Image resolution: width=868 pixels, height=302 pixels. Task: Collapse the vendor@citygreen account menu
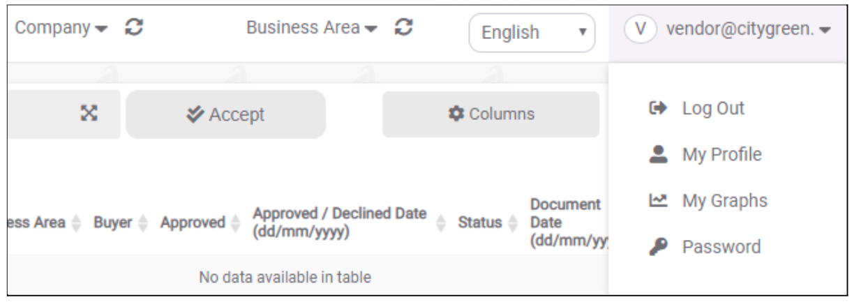[x=727, y=31]
